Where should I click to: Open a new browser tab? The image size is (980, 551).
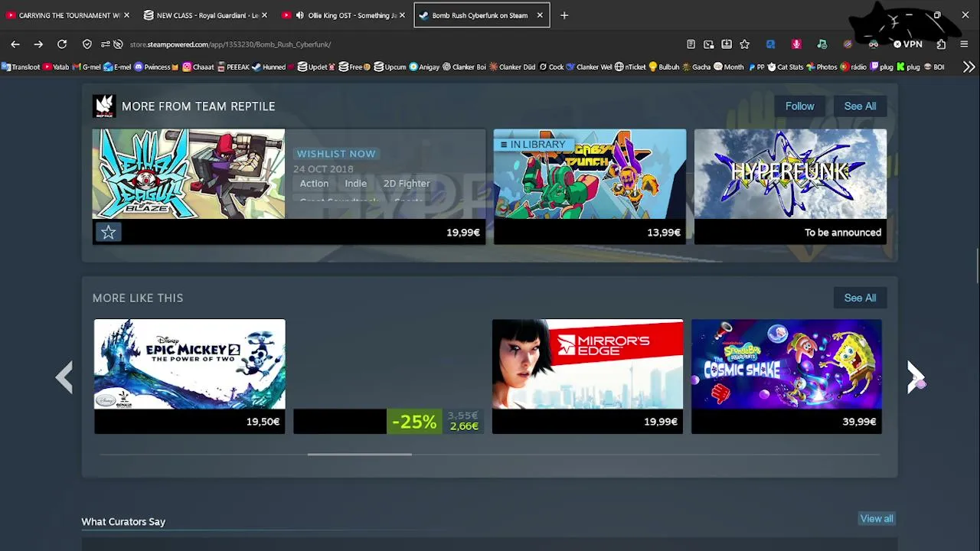click(x=564, y=15)
